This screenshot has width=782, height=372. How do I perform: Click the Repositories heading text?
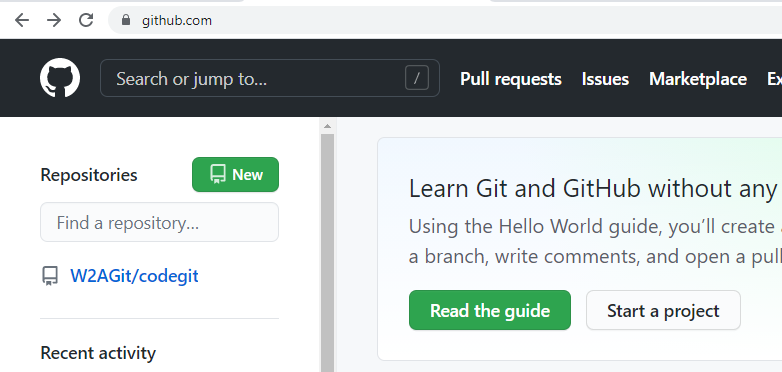click(89, 175)
